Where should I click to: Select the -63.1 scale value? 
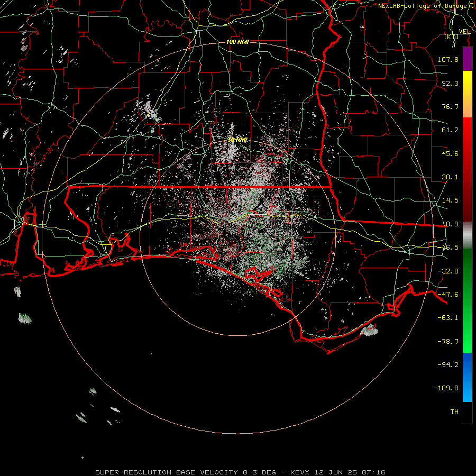click(x=448, y=318)
